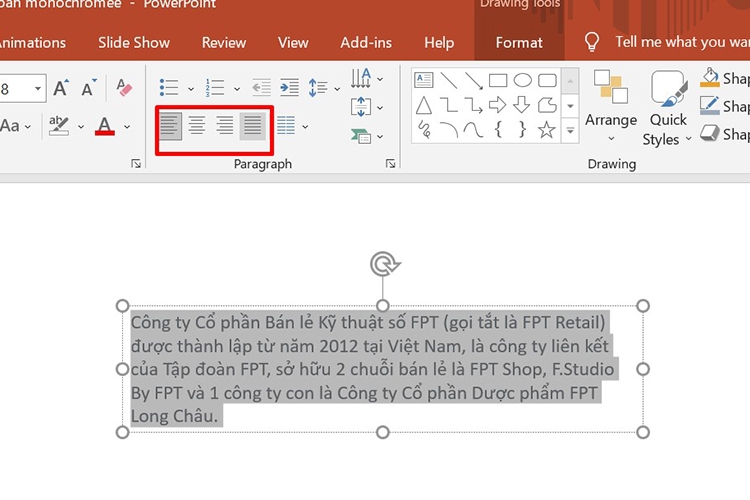The width and height of the screenshot is (750, 500).
Task: Open line spacing options
Action: click(324, 88)
